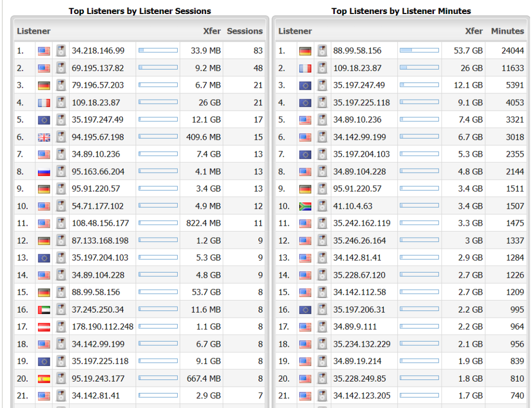Sort by the Sessions column header

point(245,31)
